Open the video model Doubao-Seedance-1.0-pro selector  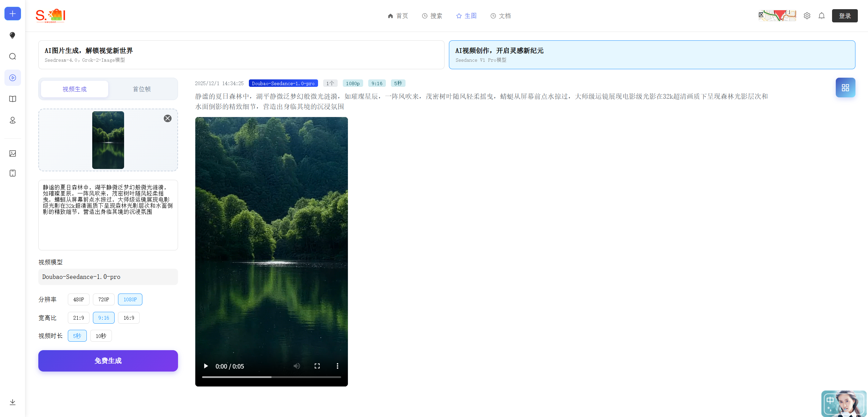pos(108,277)
